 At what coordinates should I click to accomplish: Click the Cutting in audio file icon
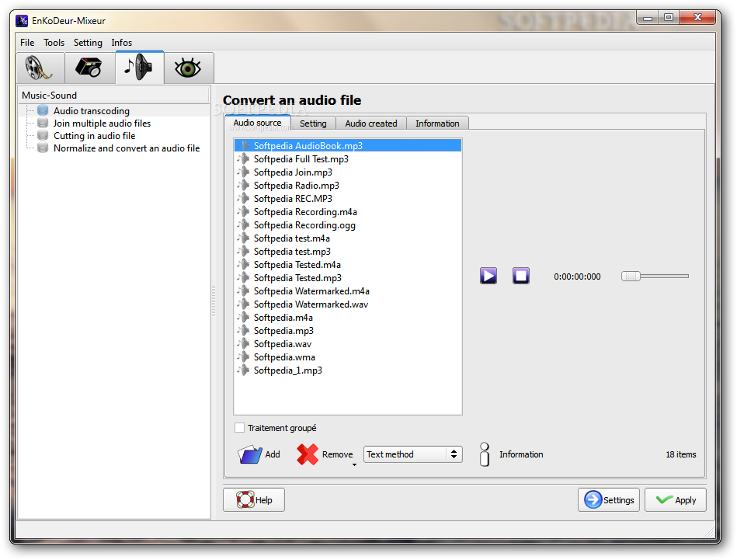(x=43, y=135)
